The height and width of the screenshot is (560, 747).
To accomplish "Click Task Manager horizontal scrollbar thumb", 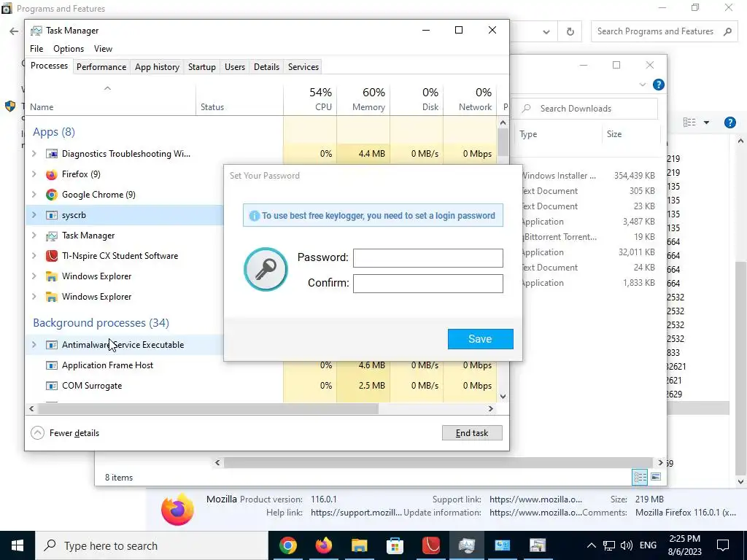I will (x=208, y=408).
